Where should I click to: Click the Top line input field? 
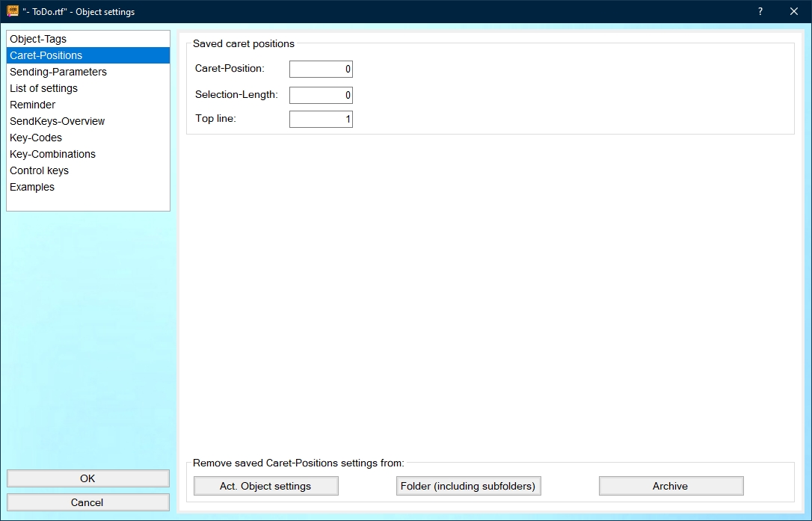[x=321, y=120]
